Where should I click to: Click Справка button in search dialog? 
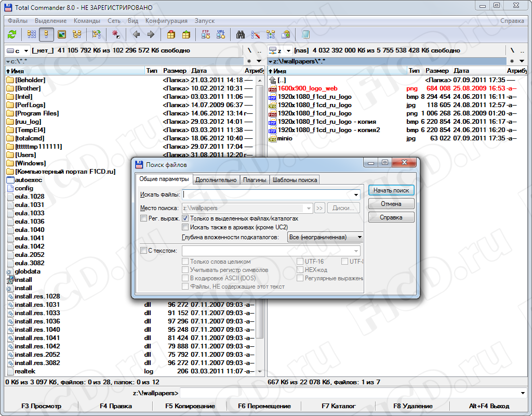tap(391, 217)
